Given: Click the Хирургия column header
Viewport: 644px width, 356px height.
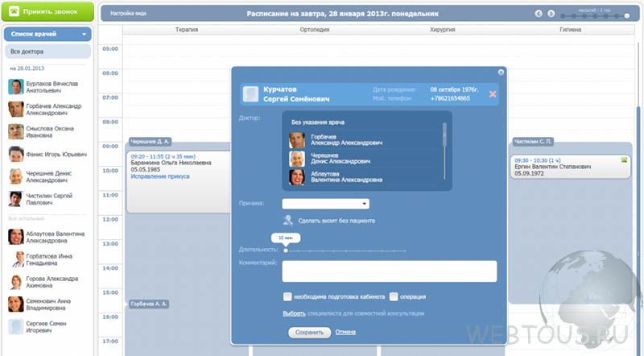Looking at the screenshot, I should click(x=442, y=30).
